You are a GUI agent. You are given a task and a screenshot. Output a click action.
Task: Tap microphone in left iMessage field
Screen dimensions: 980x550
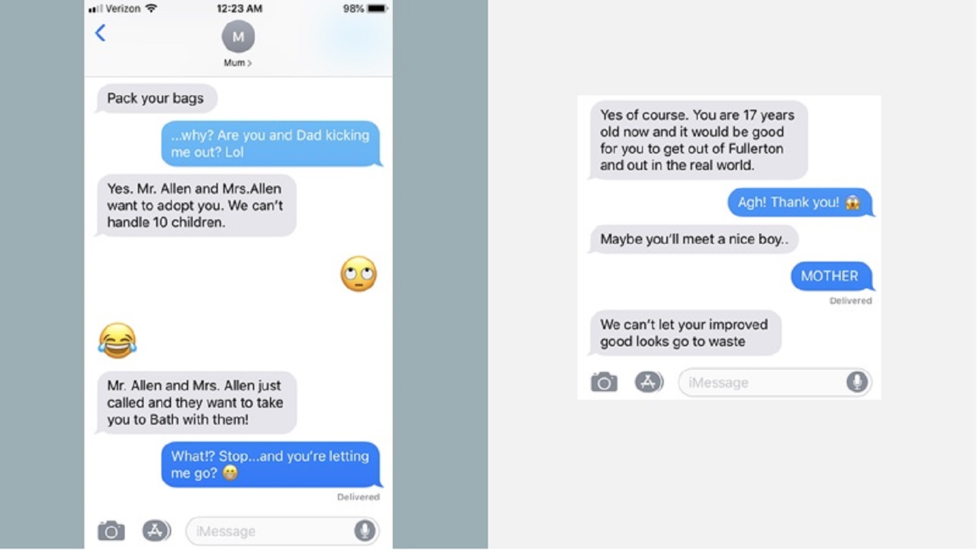(x=365, y=530)
